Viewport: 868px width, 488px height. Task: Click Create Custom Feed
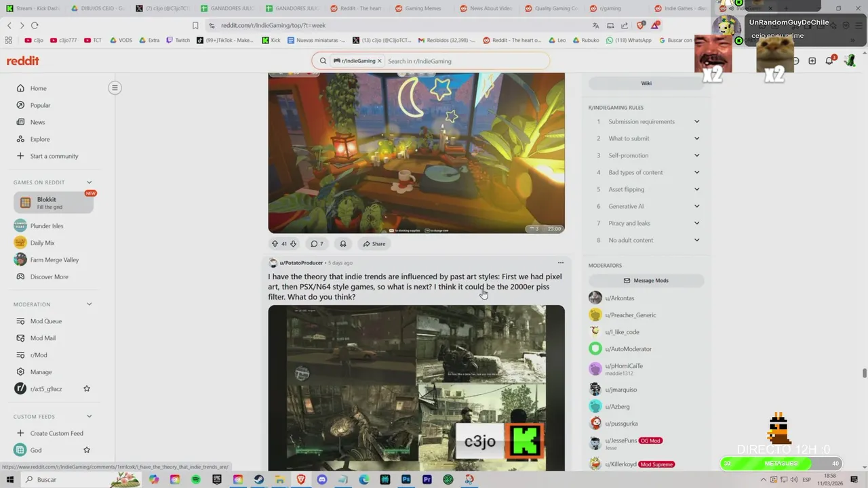click(58, 433)
